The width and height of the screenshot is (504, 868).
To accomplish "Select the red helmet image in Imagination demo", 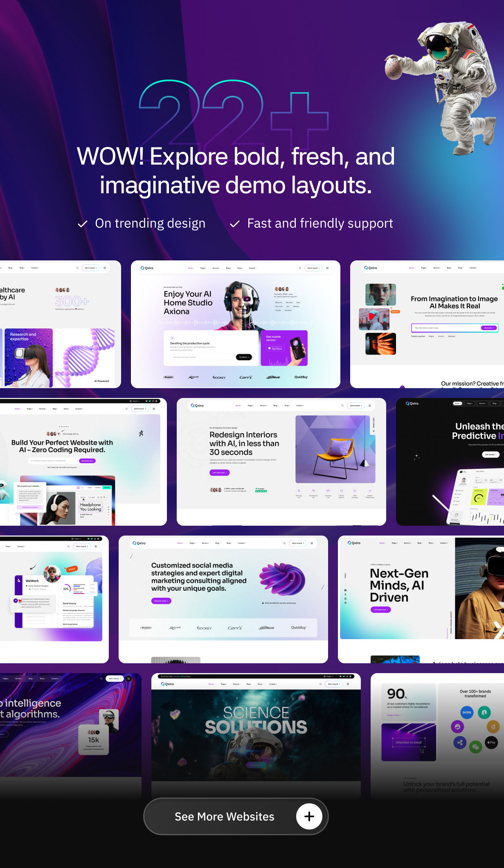I will click(374, 319).
